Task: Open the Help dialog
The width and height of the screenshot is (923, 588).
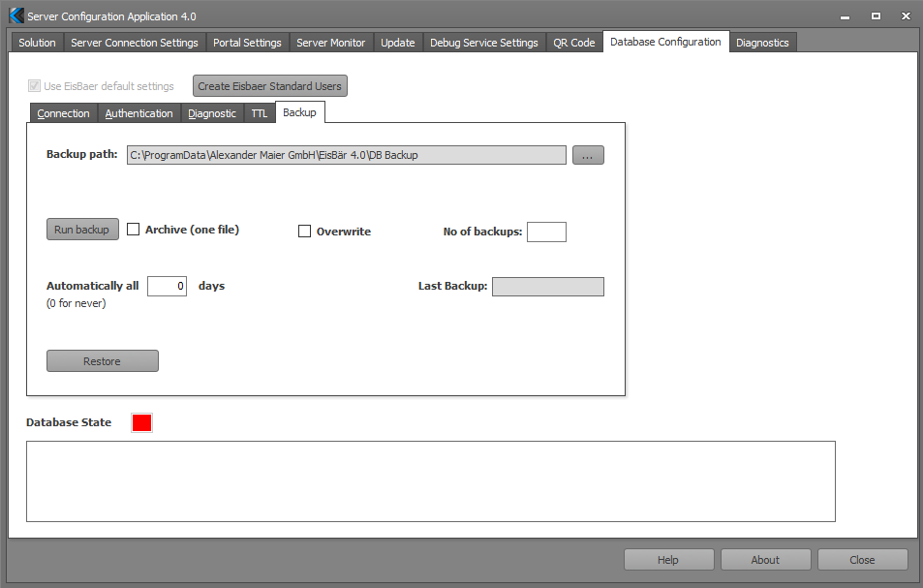Action: tap(668, 560)
